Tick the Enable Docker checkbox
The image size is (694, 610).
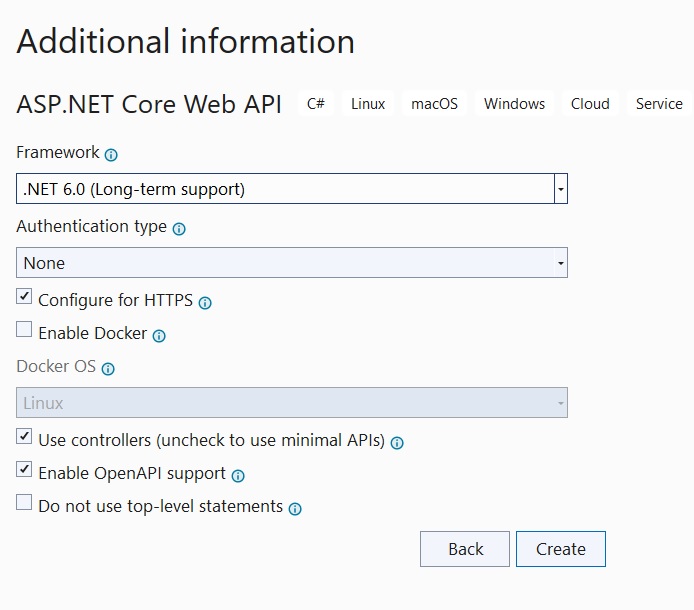point(24,329)
